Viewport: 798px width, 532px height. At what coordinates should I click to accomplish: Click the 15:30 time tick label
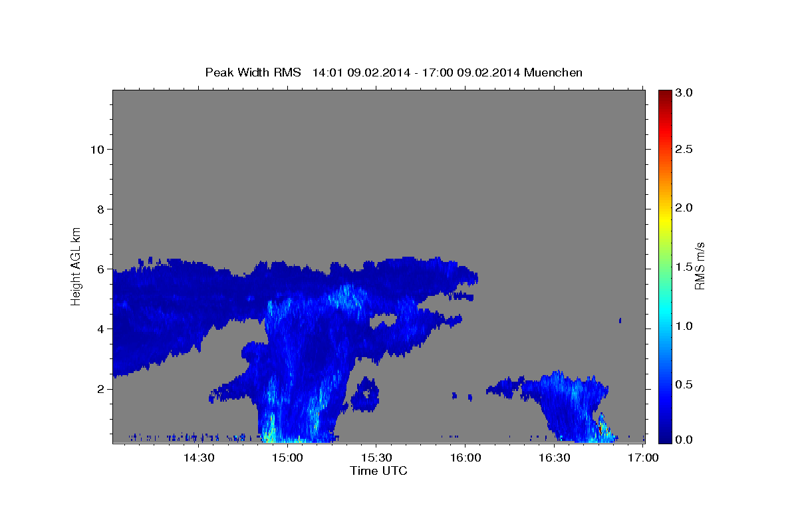coord(376,458)
